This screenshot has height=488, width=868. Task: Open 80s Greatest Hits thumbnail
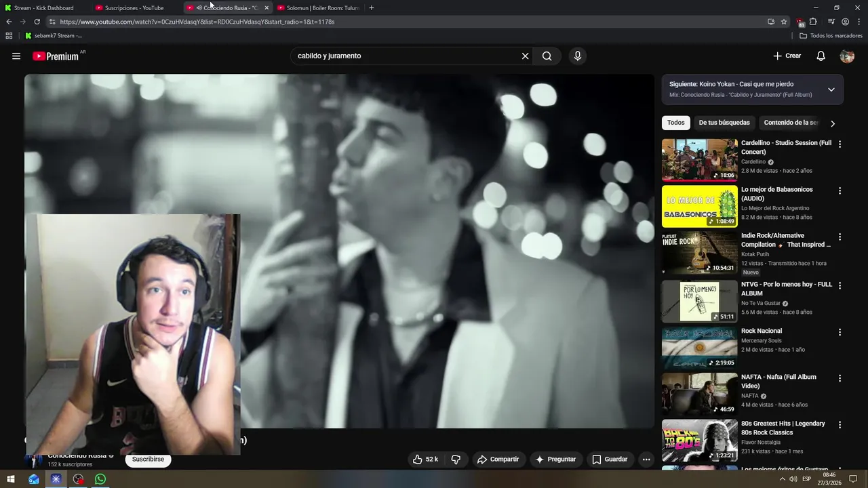coord(699,441)
